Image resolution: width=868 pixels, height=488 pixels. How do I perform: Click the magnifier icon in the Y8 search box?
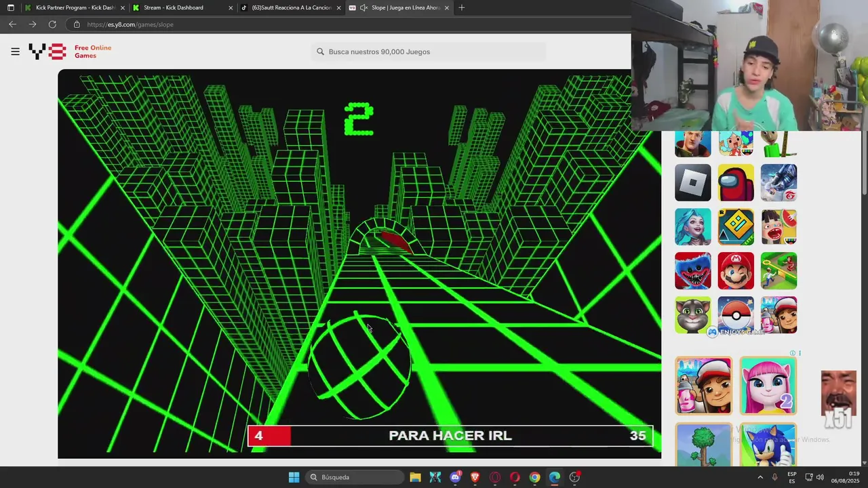320,52
